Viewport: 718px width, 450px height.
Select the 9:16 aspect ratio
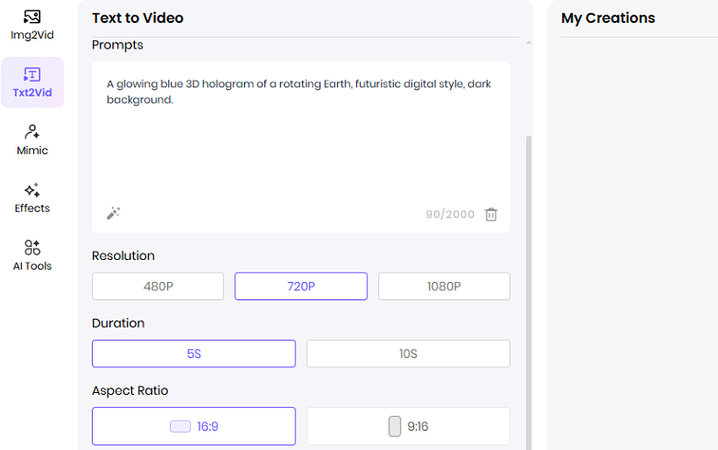click(x=408, y=426)
